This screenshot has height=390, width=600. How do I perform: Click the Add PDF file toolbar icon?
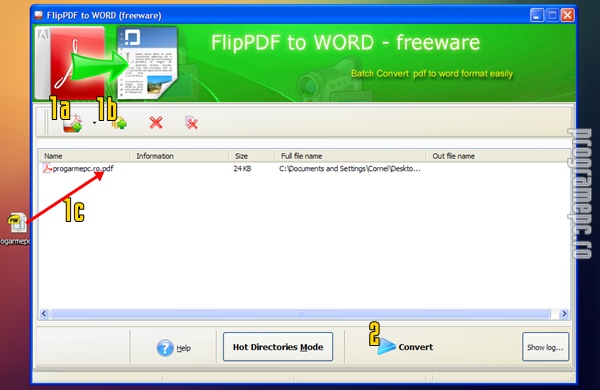73,123
